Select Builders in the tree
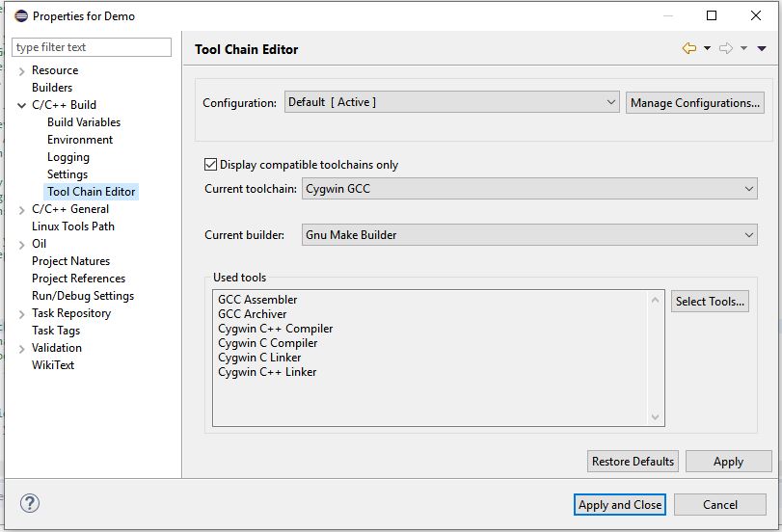The width and height of the screenshot is (782, 532). pyautogui.click(x=52, y=88)
